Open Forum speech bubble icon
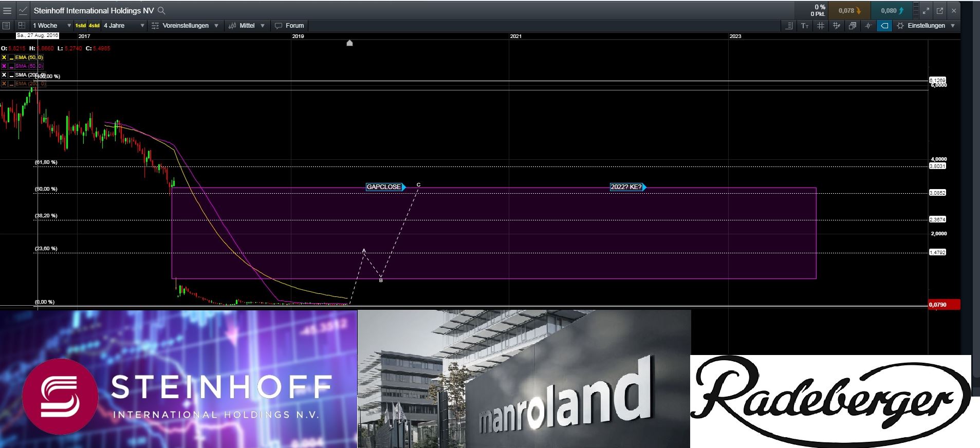 coord(279,26)
